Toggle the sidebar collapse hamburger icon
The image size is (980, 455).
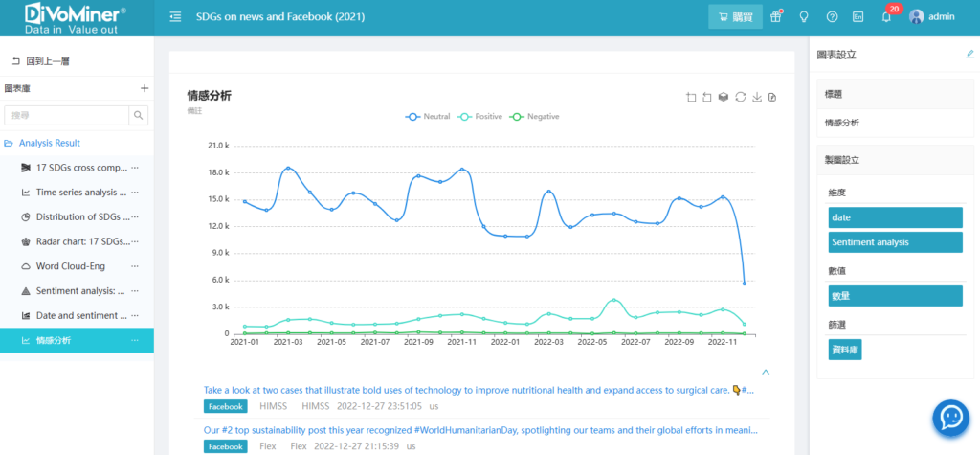(175, 17)
